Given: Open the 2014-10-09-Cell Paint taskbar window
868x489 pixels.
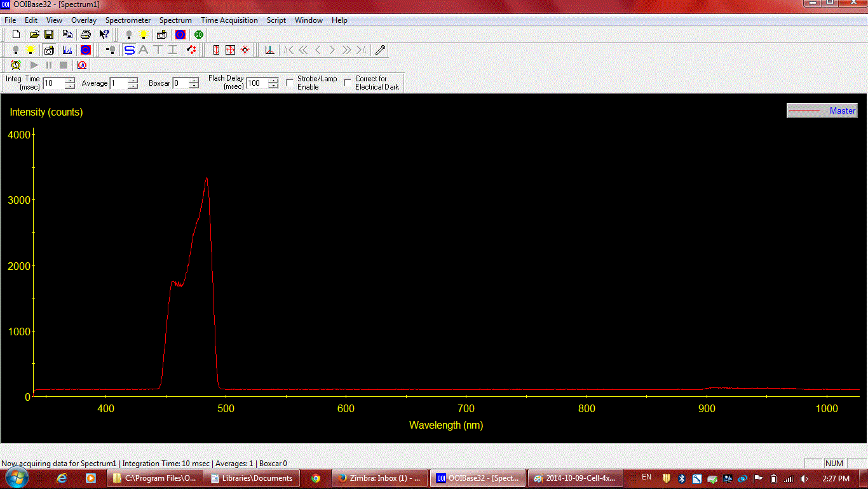Looking at the screenshot, I should point(575,478).
